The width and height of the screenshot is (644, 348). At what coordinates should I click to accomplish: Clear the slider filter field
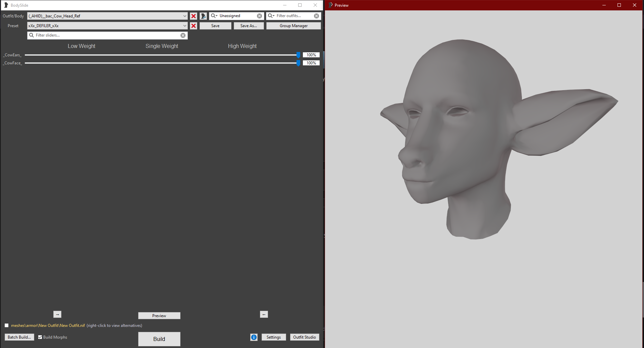(183, 36)
